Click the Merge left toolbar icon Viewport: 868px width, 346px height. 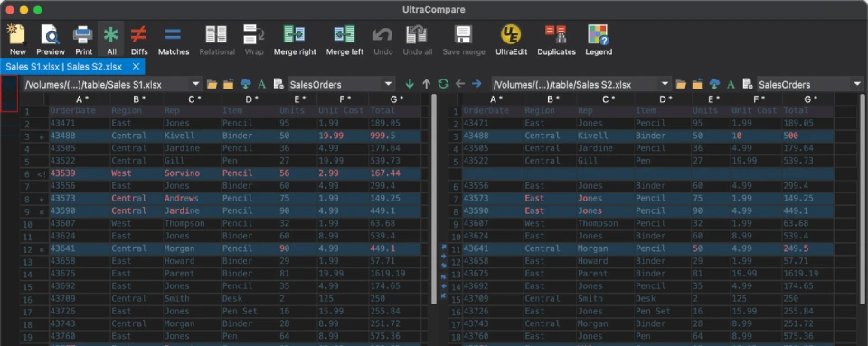pyautogui.click(x=344, y=39)
